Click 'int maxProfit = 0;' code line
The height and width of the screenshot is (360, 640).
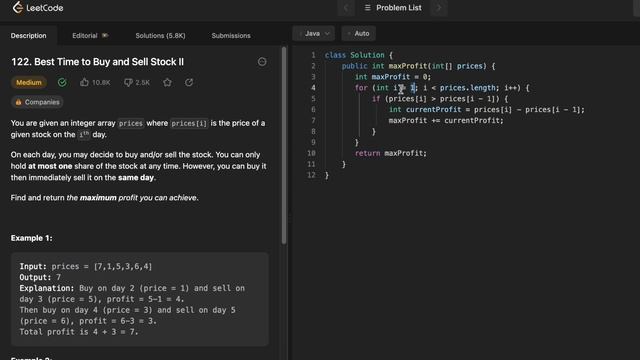tap(393, 77)
